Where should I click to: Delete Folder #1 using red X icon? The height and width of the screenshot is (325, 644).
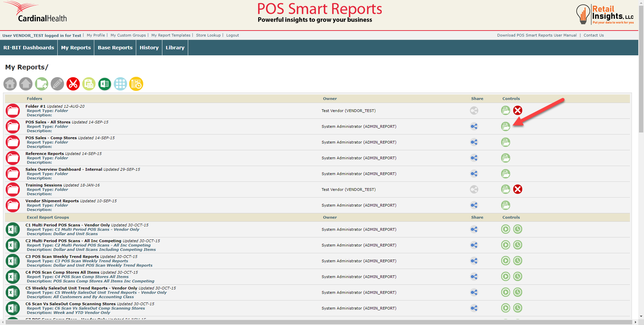pyautogui.click(x=518, y=110)
